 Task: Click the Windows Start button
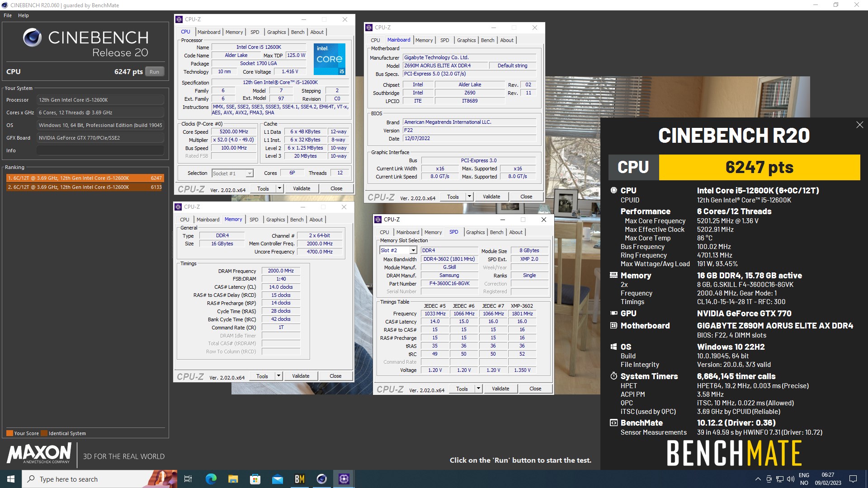[x=11, y=479]
